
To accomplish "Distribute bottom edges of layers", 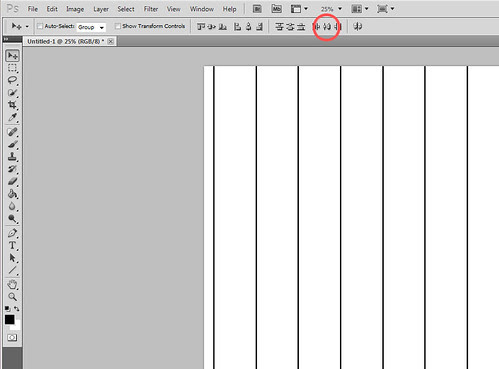I will 301,26.
